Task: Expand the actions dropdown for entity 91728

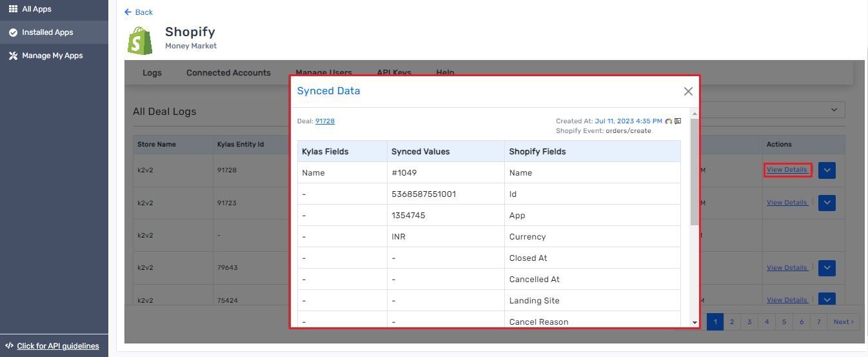Action: click(827, 170)
